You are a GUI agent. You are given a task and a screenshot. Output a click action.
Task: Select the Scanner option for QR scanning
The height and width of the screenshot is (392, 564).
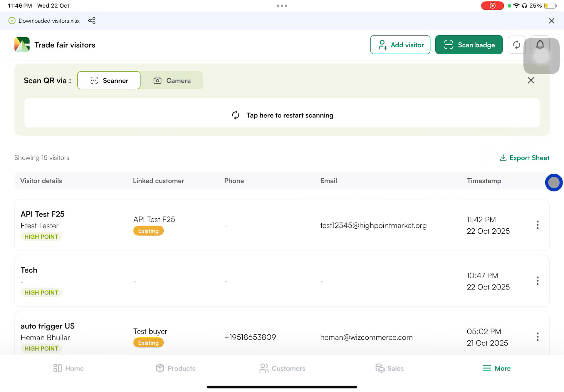[109, 80]
